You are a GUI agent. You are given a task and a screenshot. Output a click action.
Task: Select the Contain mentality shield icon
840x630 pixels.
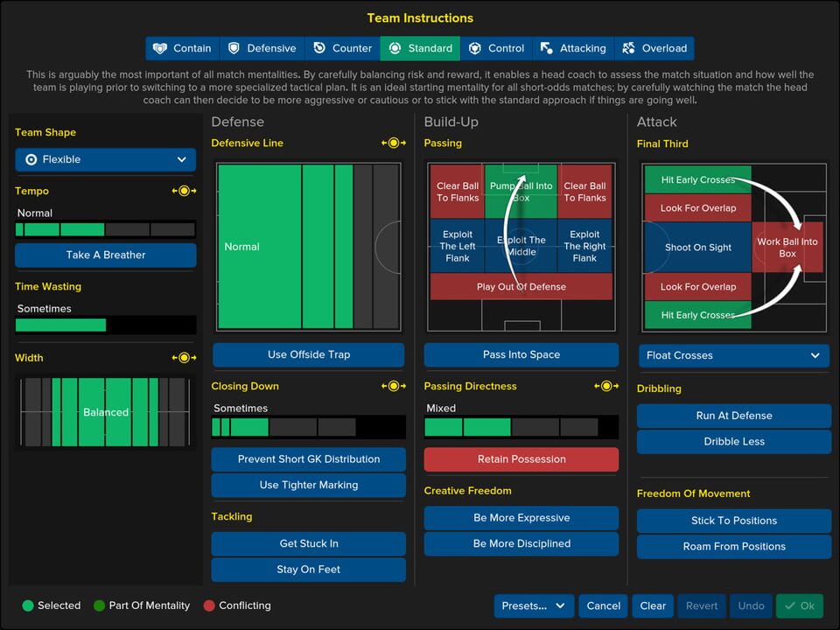click(x=161, y=48)
